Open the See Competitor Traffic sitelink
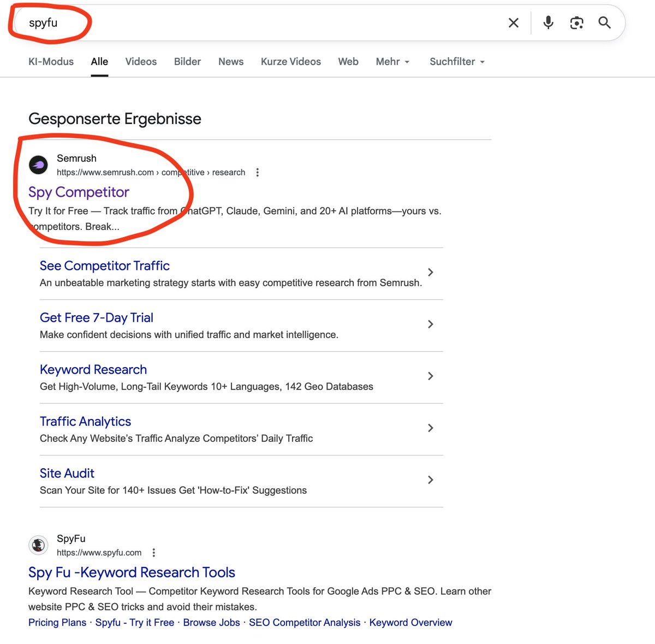The image size is (655, 644). point(105,266)
